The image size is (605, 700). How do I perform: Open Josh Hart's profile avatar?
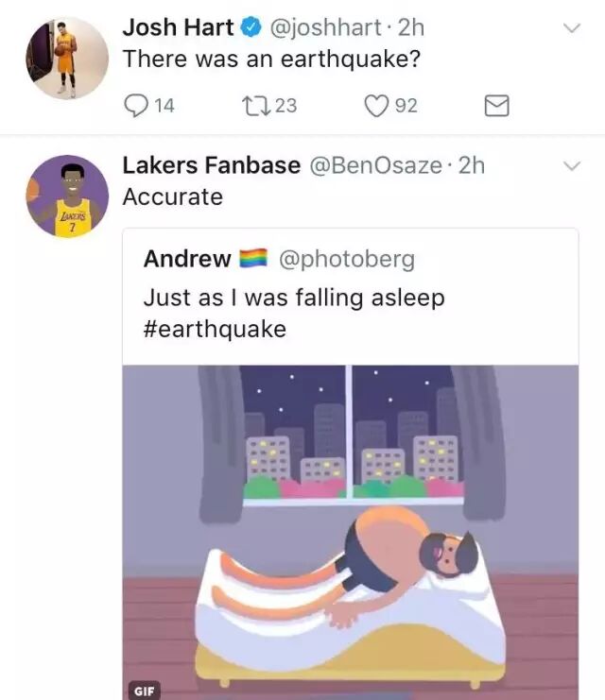click(67, 58)
